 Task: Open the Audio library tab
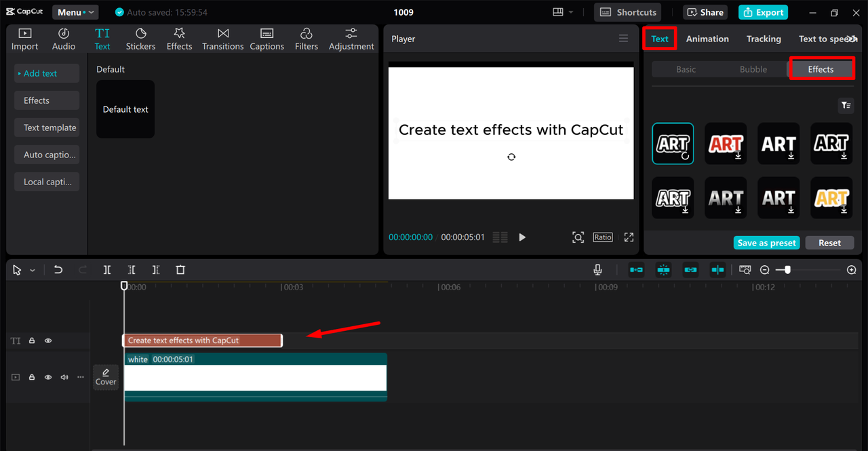[64, 39]
